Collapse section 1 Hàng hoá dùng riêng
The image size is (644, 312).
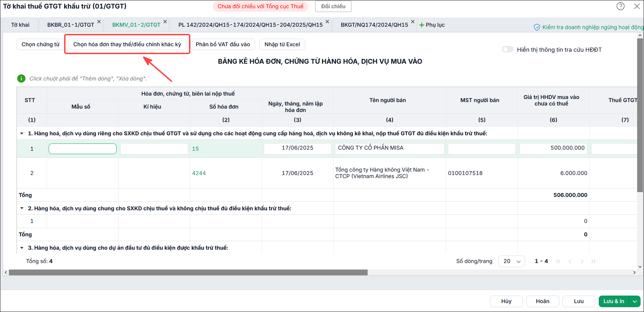click(x=22, y=134)
